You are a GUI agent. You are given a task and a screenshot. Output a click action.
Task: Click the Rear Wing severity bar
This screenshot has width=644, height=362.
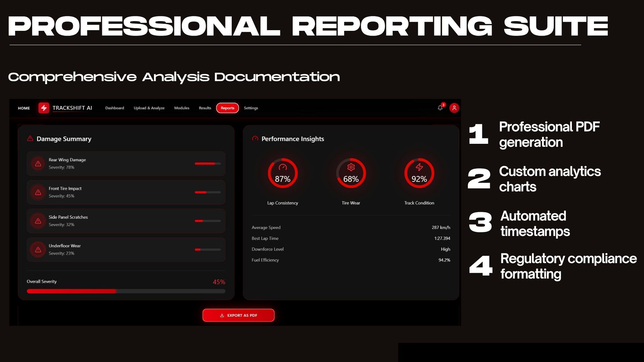208,164
